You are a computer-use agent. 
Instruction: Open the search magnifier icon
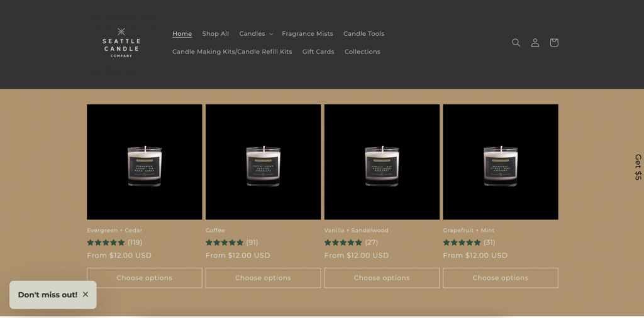516,43
